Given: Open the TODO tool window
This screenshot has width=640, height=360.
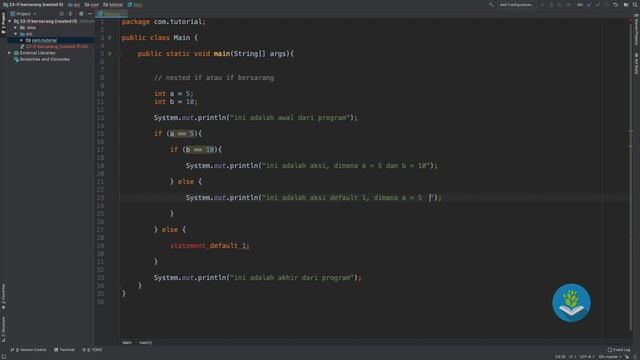Looking at the screenshot, I should pos(92,350).
